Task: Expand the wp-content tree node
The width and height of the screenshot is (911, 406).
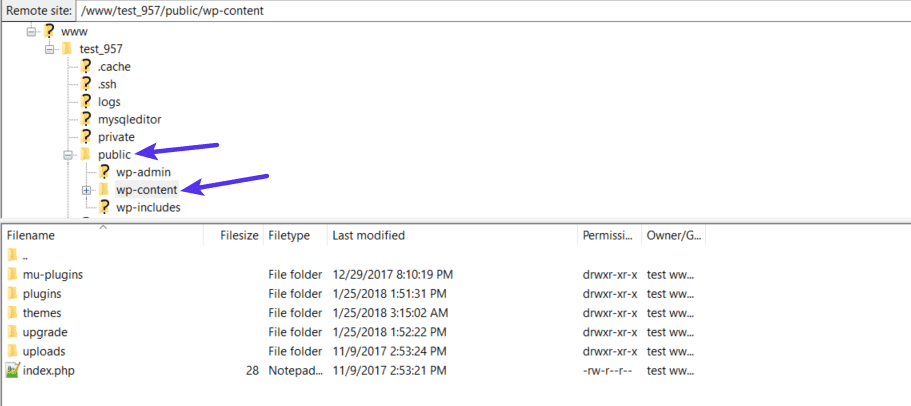Action: pos(86,190)
